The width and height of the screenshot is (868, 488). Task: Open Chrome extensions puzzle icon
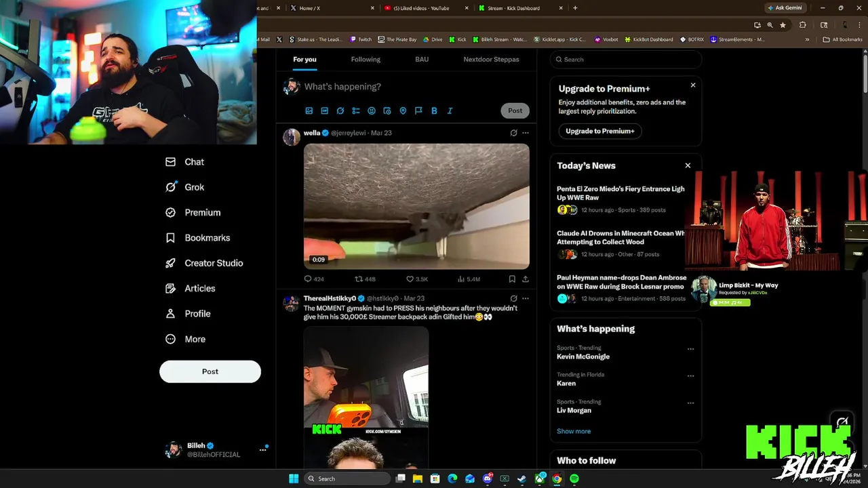point(802,25)
